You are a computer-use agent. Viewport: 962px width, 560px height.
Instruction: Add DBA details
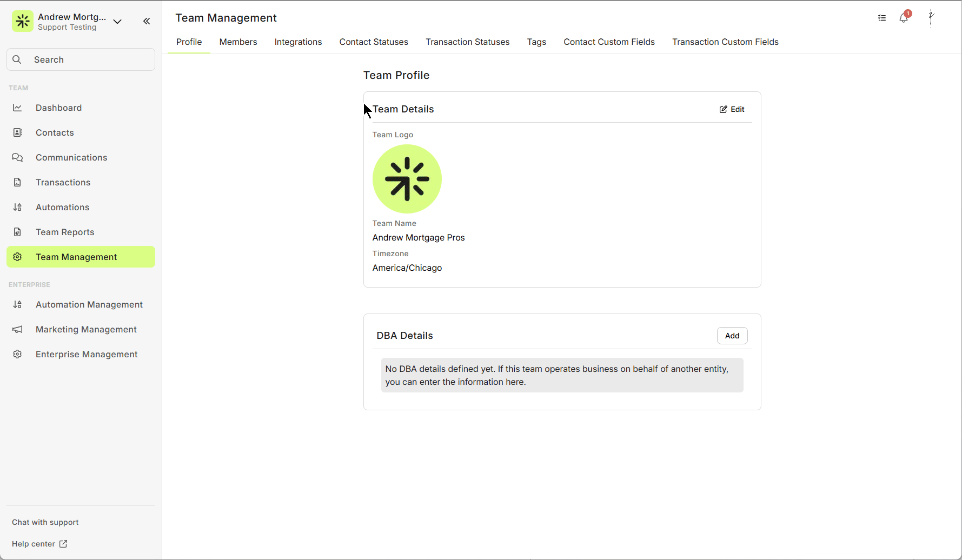pyautogui.click(x=732, y=336)
